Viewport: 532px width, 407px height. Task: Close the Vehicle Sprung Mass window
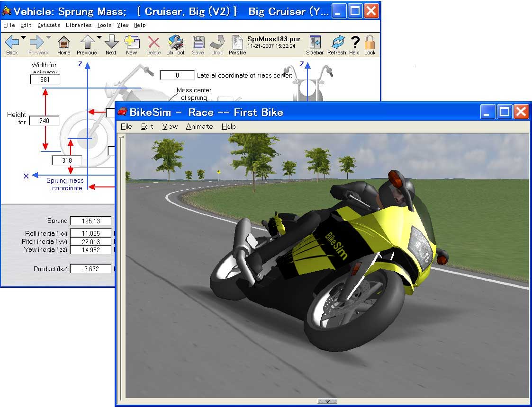tap(371, 11)
